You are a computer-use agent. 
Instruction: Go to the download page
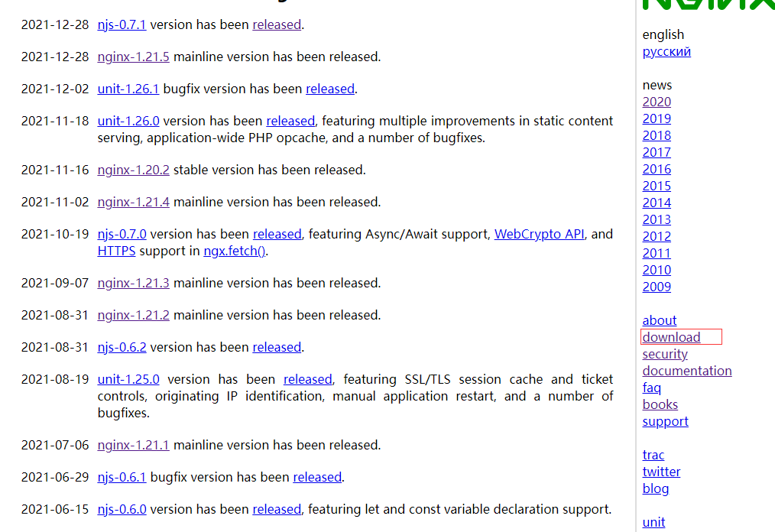[671, 338]
